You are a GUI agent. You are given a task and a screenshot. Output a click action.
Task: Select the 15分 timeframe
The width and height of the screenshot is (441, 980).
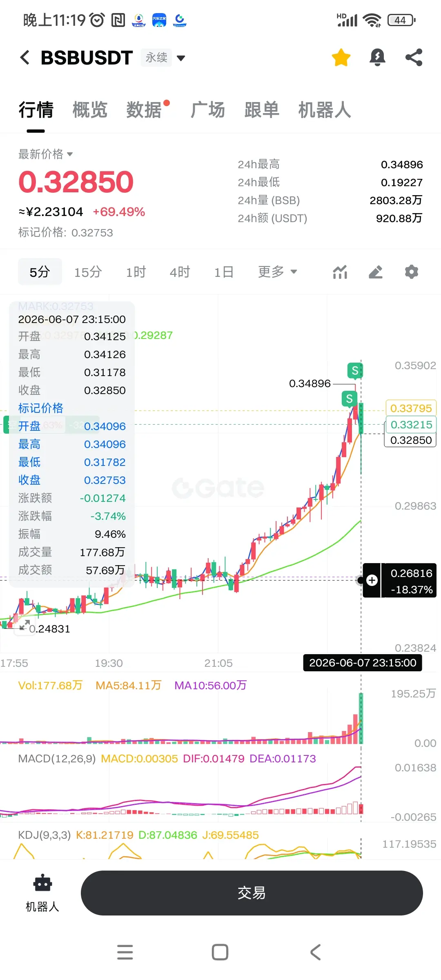pyautogui.click(x=88, y=272)
